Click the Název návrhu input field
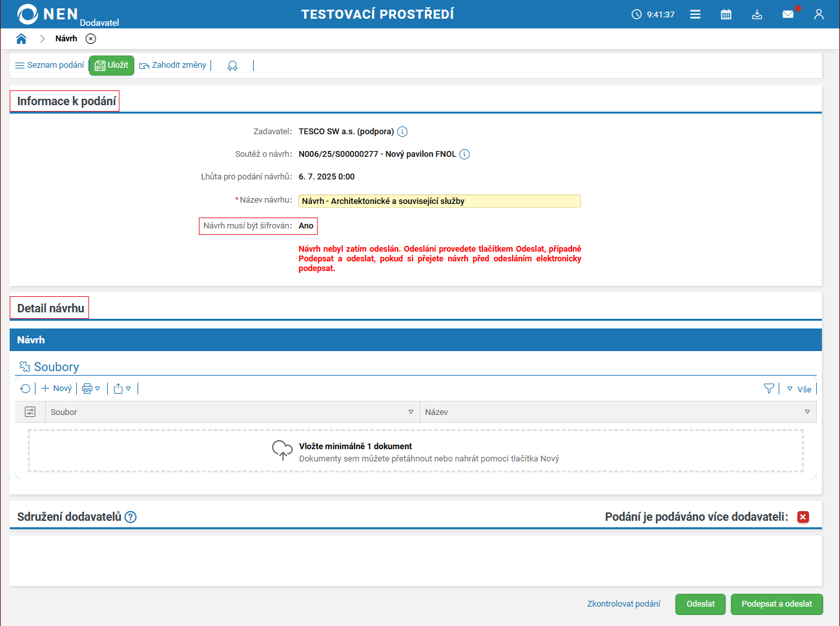Viewport: 840px width, 626px height. (x=440, y=201)
